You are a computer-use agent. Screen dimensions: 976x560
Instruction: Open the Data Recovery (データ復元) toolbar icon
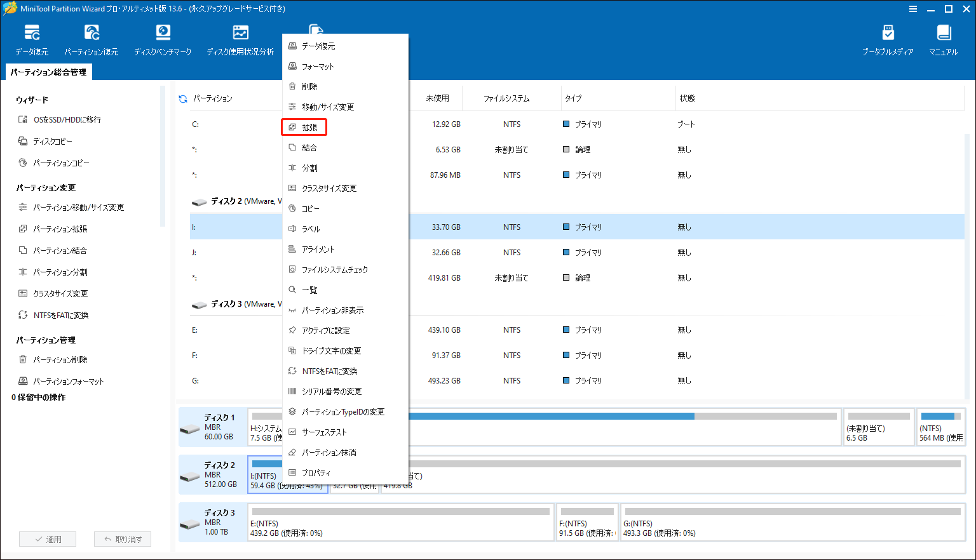coord(32,40)
